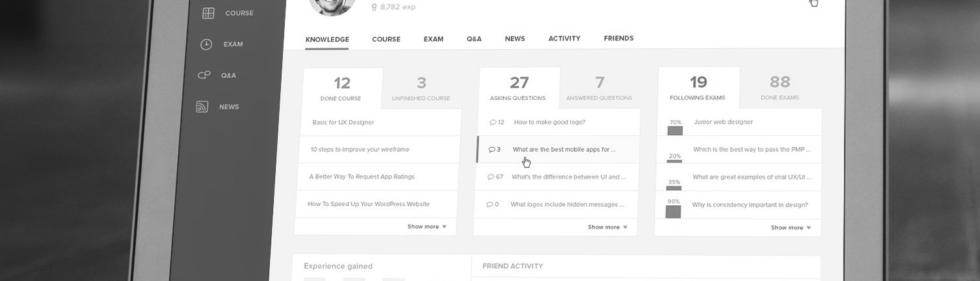The image size is (980, 281).
Task: Show the Answered Questions tab
Action: click(x=599, y=89)
